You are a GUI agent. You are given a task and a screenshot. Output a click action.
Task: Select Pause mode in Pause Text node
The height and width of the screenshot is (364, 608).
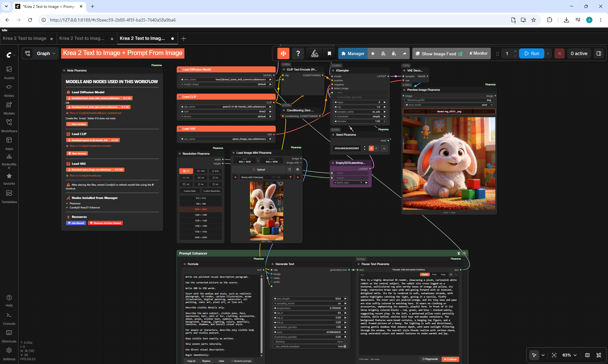click(425, 275)
